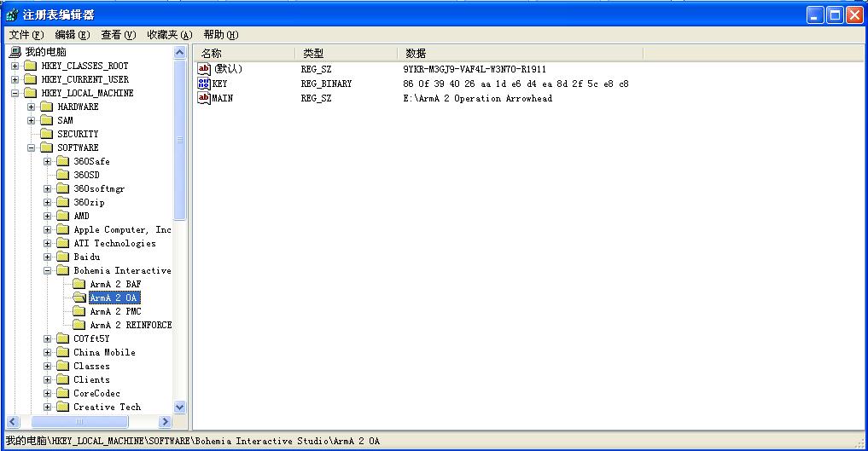Expand the Apple Computer, Inc key
868x451 pixels.
click(x=48, y=230)
